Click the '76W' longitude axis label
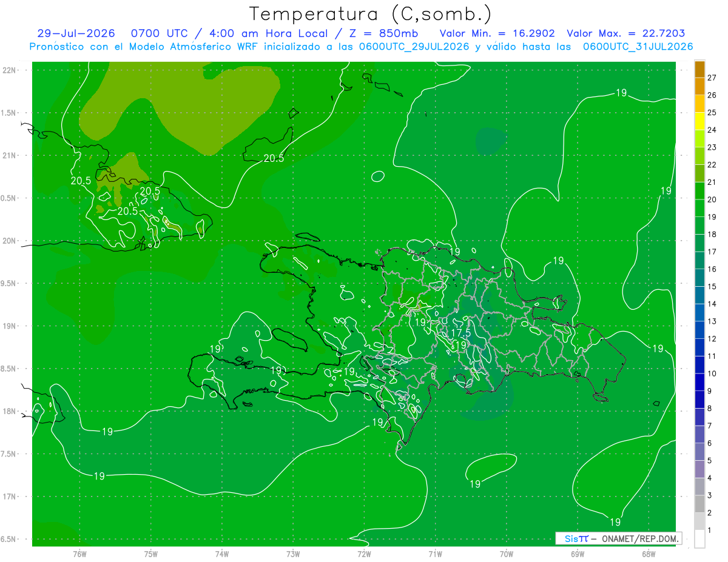 pyautogui.click(x=79, y=554)
